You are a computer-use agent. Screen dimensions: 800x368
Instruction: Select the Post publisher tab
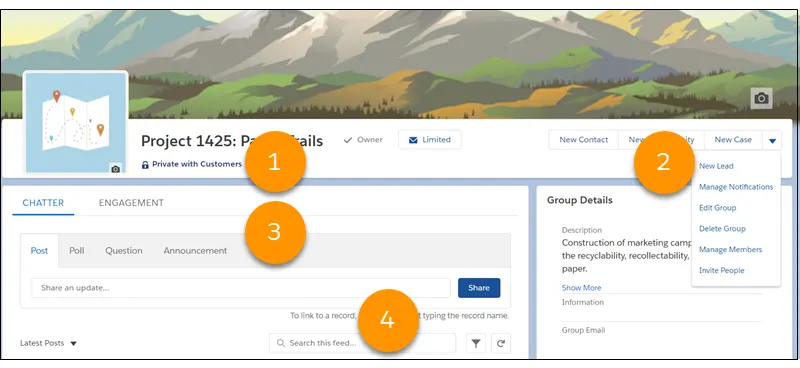(x=39, y=251)
